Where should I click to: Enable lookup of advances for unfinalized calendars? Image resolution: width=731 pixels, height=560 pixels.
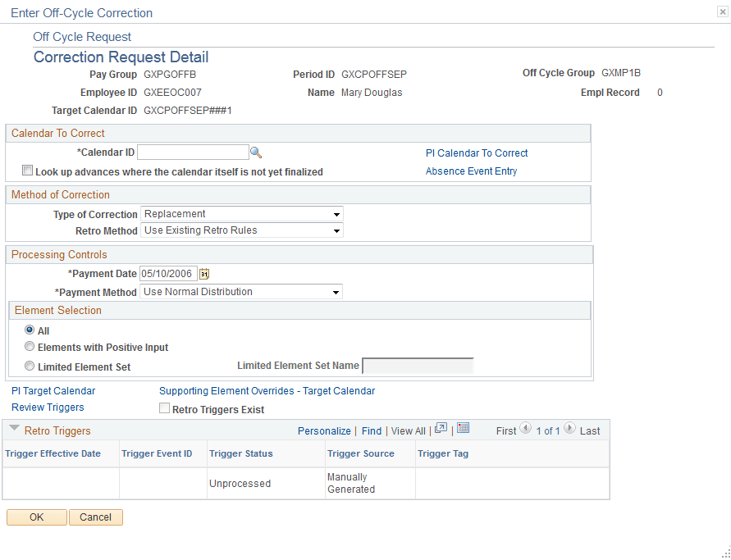[27, 170]
